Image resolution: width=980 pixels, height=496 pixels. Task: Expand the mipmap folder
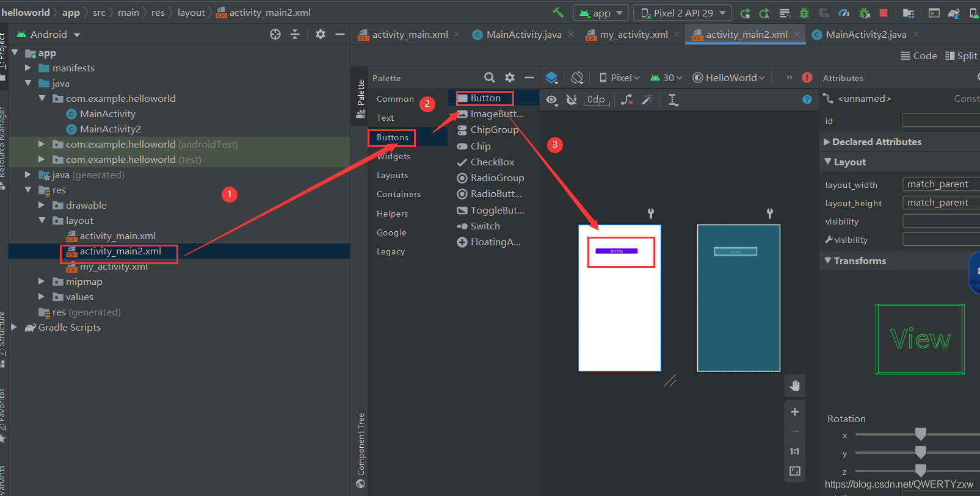42,281
